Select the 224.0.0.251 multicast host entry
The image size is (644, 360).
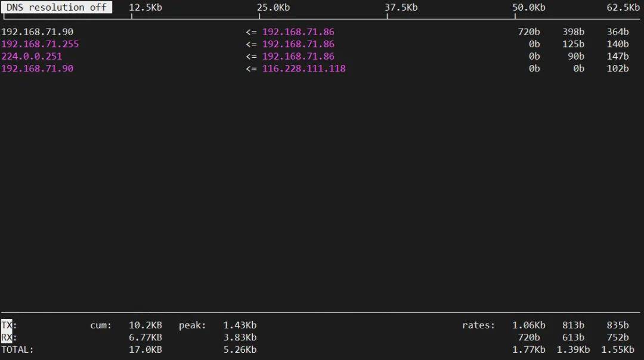[x=32, y=57]
